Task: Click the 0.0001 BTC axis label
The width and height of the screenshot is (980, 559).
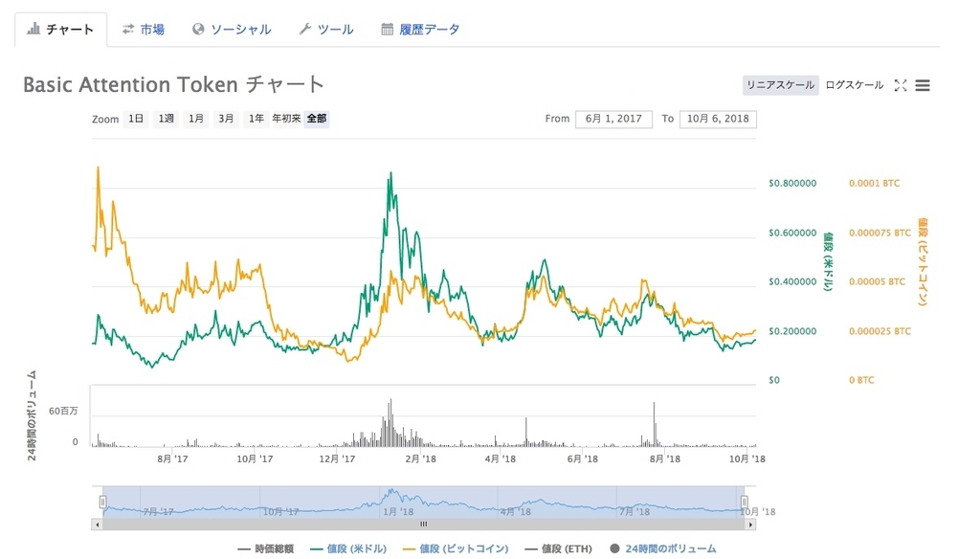Action: [875, 183]
